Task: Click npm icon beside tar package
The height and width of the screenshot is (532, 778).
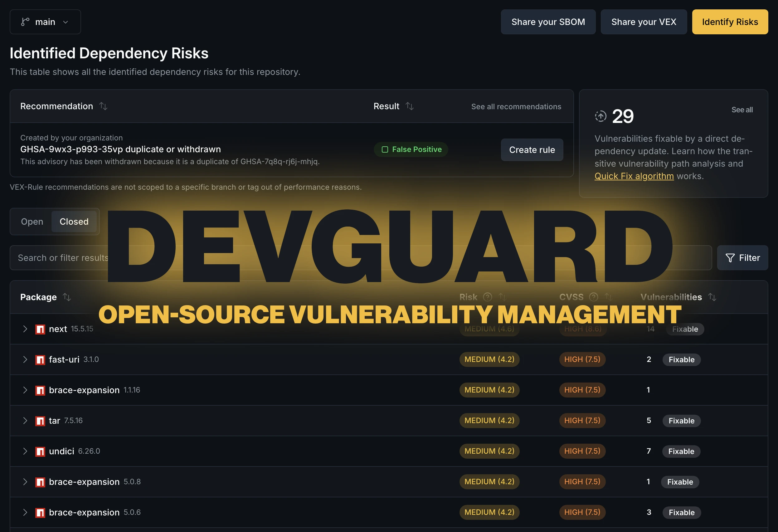Action: point(40,421)
